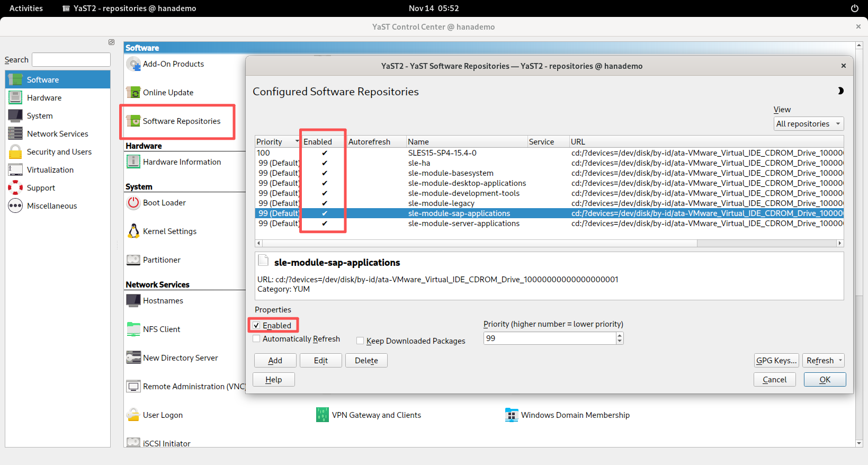Toggle enabled checkmark for SLES15-SP4-15.4-0 row

pyautogui.click(x=325, y=153)
